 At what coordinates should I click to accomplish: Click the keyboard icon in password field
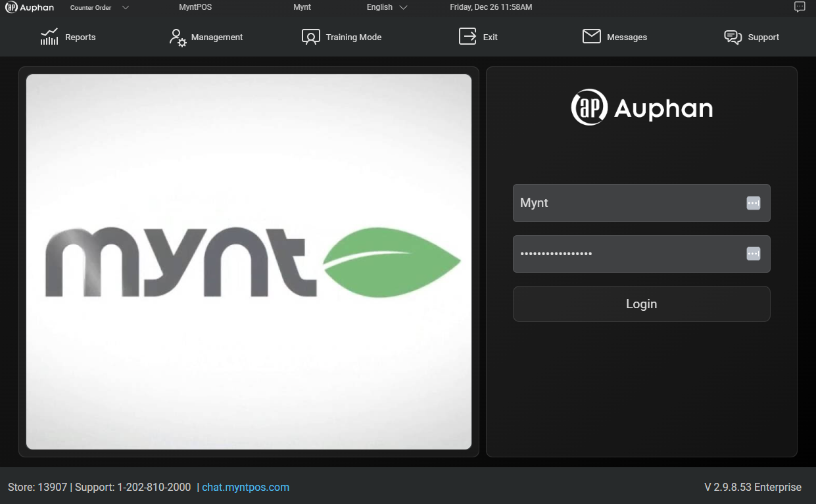coord(754,254)
